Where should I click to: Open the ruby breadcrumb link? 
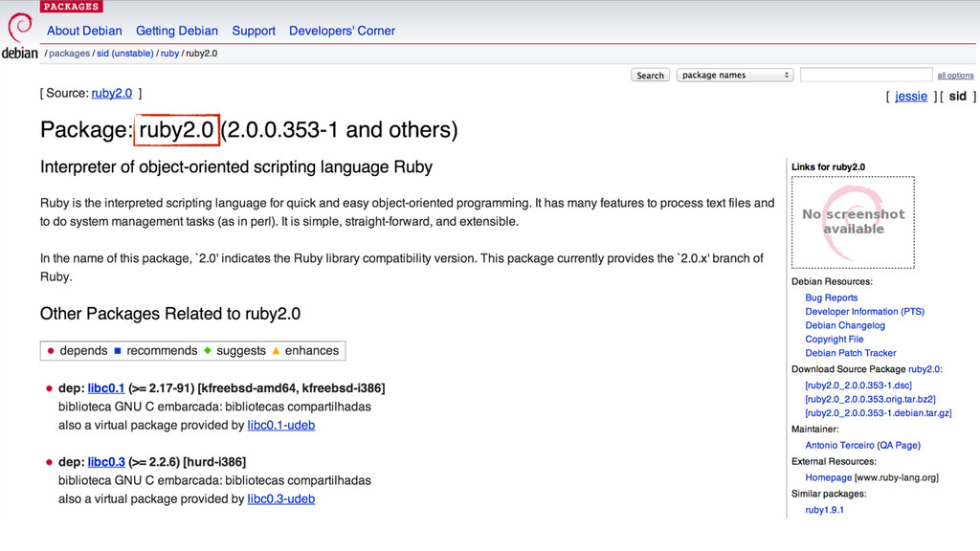click(169, 54)
